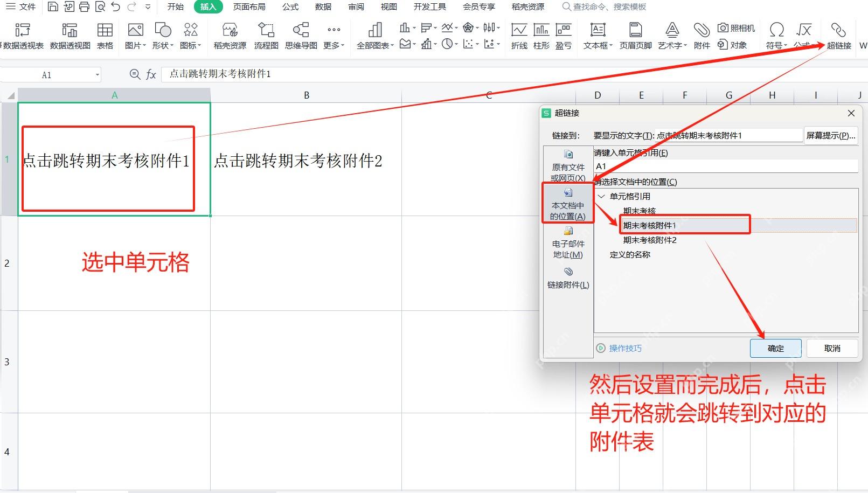
Task: Redo the last undone action
Action: [x=131, y=7]
